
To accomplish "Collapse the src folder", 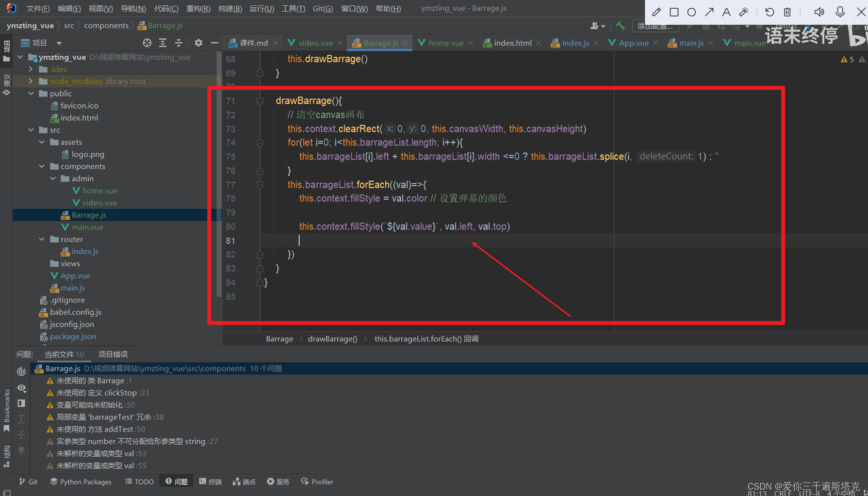I will click(31, 130).
